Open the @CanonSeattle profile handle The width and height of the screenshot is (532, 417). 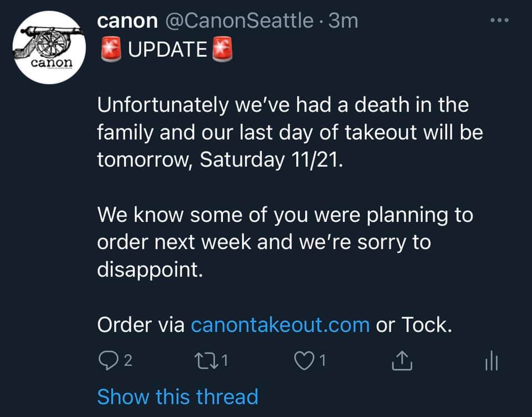pos(239,21)
